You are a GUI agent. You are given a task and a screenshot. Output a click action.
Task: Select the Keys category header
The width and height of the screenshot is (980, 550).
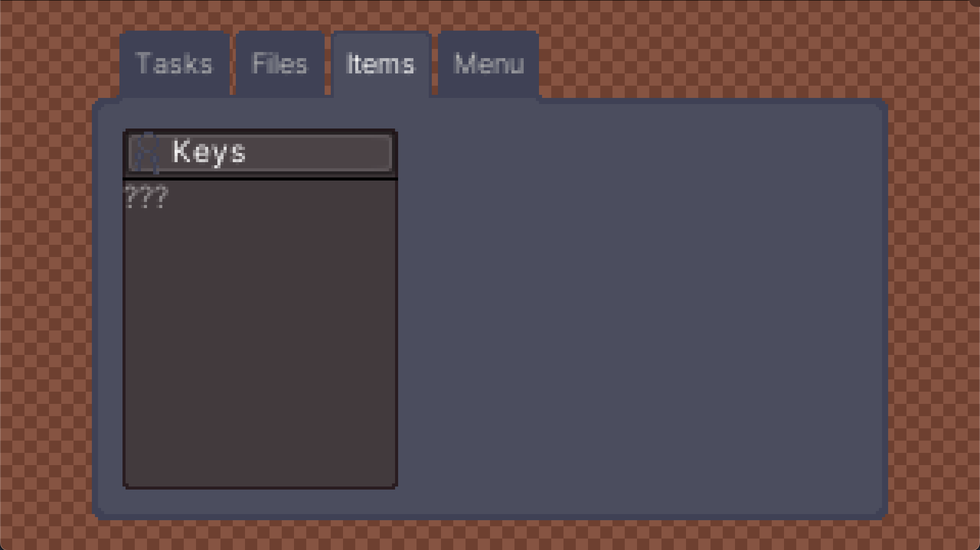tap(260, 153)
